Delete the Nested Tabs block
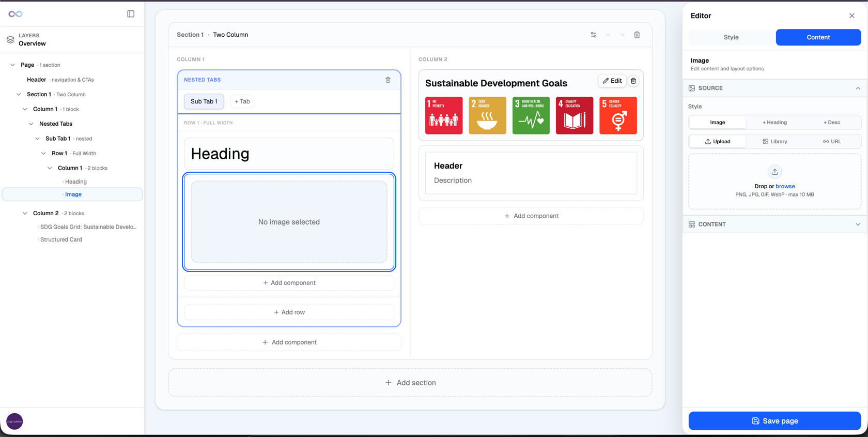The image size is (868, 437). point(388,80)
